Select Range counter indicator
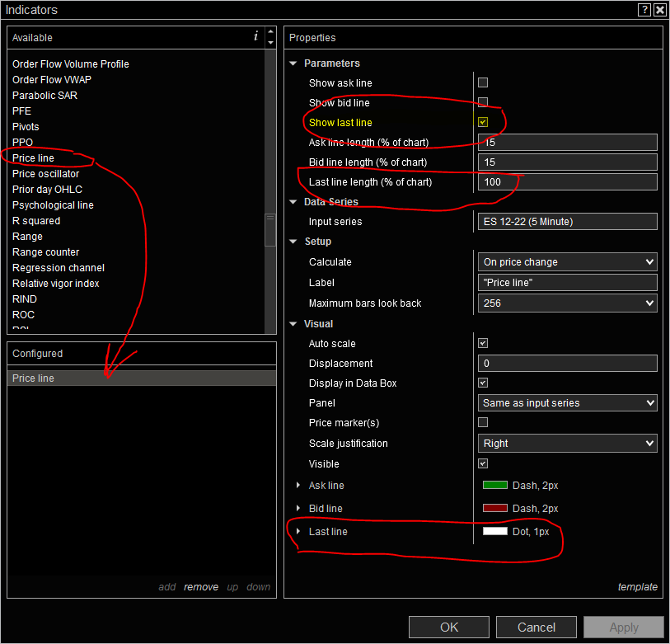The image size is (670, 644). pyautogui.click(x=45, y=252)
